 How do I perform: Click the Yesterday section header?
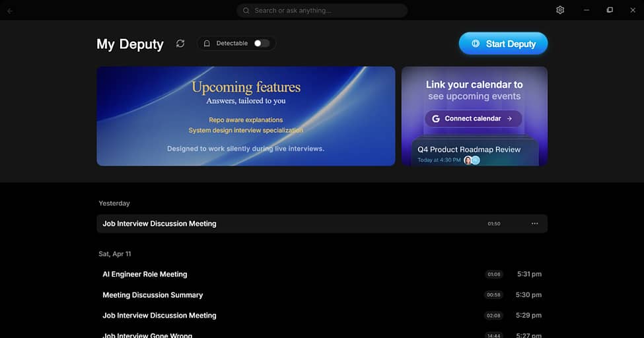point(114,203)
